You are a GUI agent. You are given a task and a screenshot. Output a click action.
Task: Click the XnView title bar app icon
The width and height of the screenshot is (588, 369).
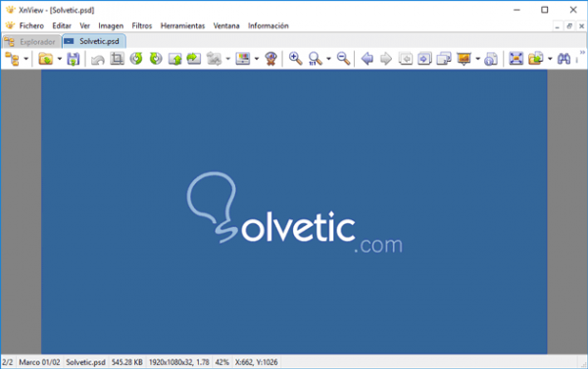tap(10, 10)
